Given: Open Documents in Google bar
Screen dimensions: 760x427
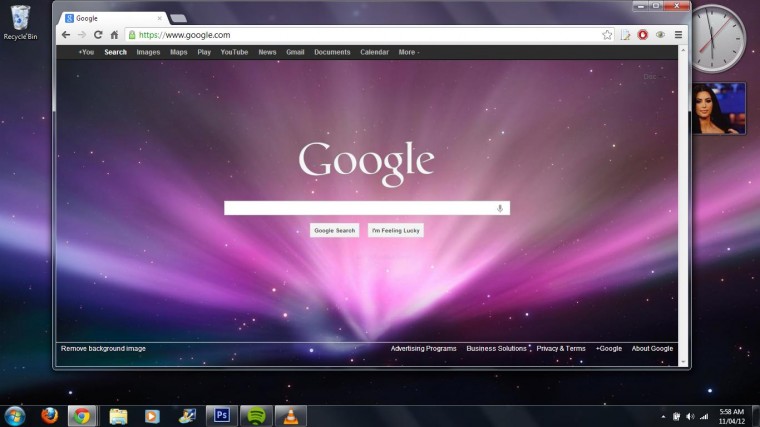Looking at the screenshot, I should pos(332,52).
